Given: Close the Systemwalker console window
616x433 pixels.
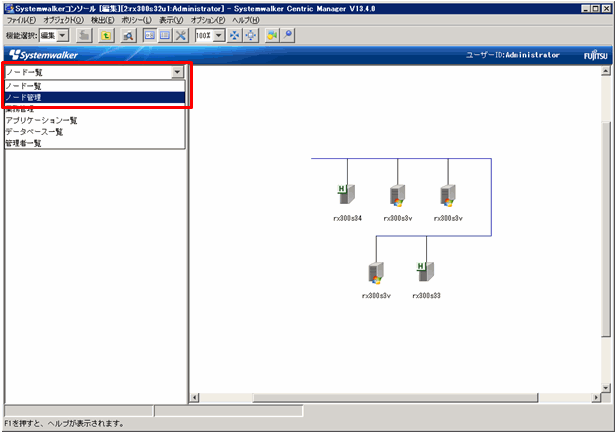Looking at the screenshot, I should coord(606,8).
